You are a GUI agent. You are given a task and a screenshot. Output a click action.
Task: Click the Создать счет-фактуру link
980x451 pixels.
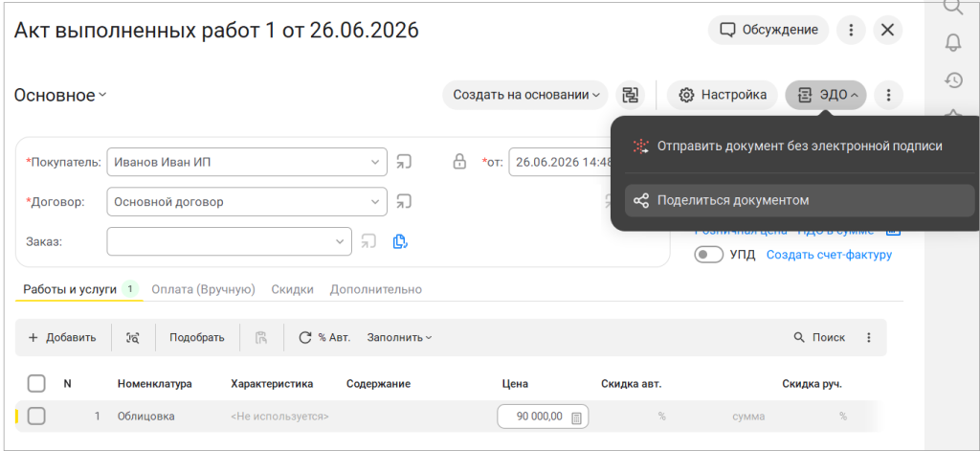[x=829, y=256]
